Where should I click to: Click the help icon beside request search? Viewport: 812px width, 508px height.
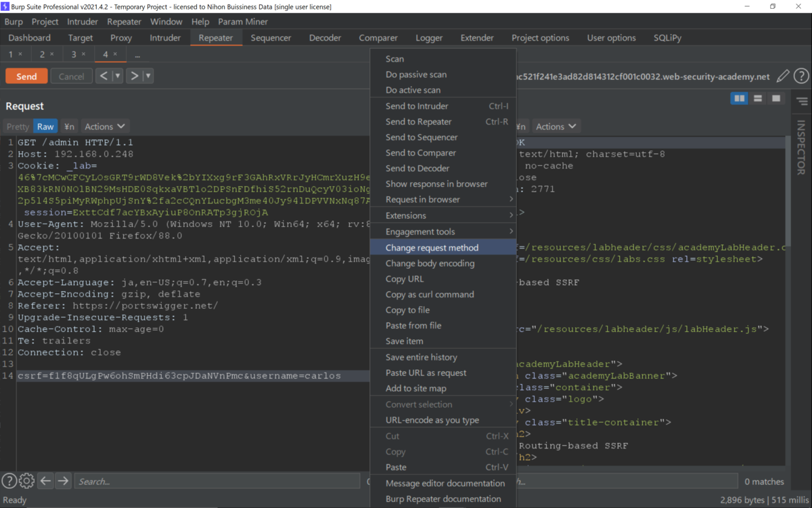(x=9, y=481)
